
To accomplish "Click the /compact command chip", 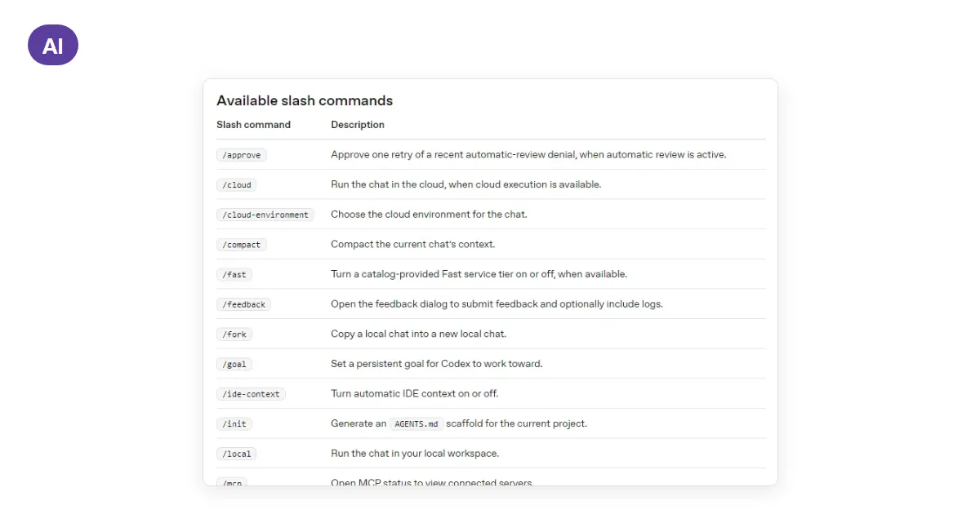I will coord(242,245).
